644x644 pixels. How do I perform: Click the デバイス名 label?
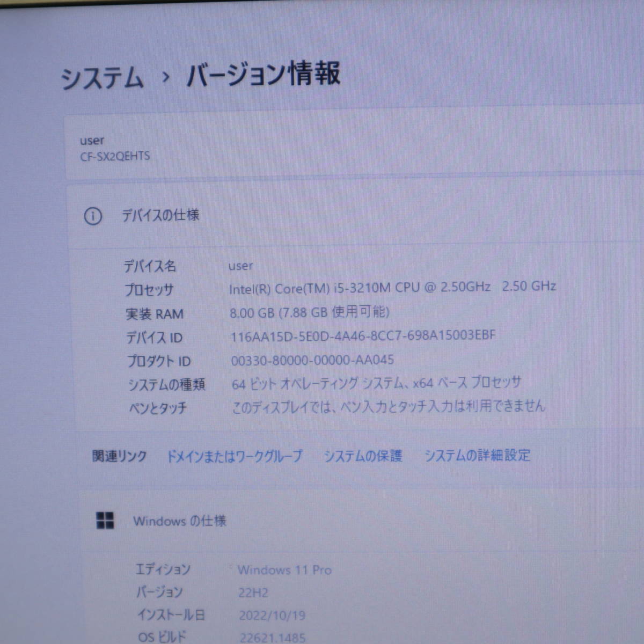(x=150, y=266)
